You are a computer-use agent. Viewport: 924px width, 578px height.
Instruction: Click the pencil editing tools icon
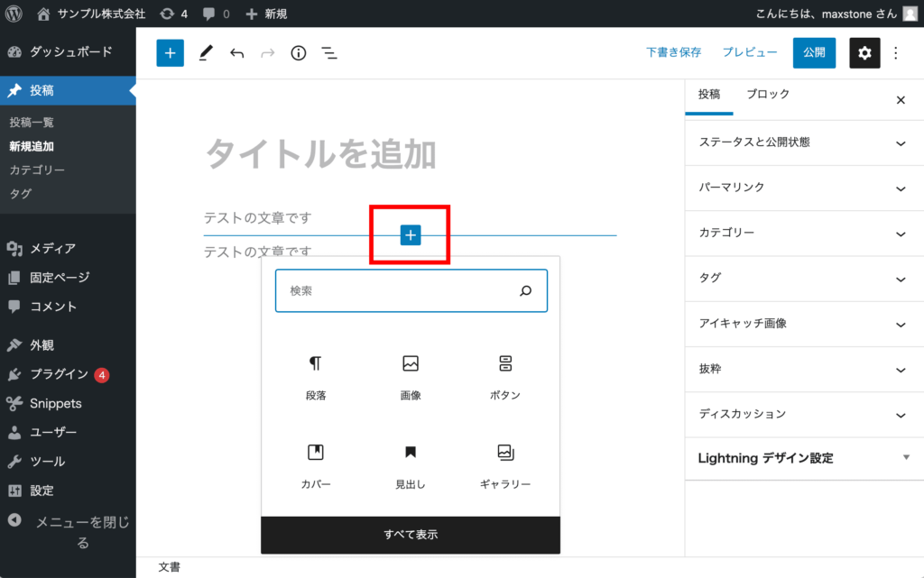[x=205, y=52]
